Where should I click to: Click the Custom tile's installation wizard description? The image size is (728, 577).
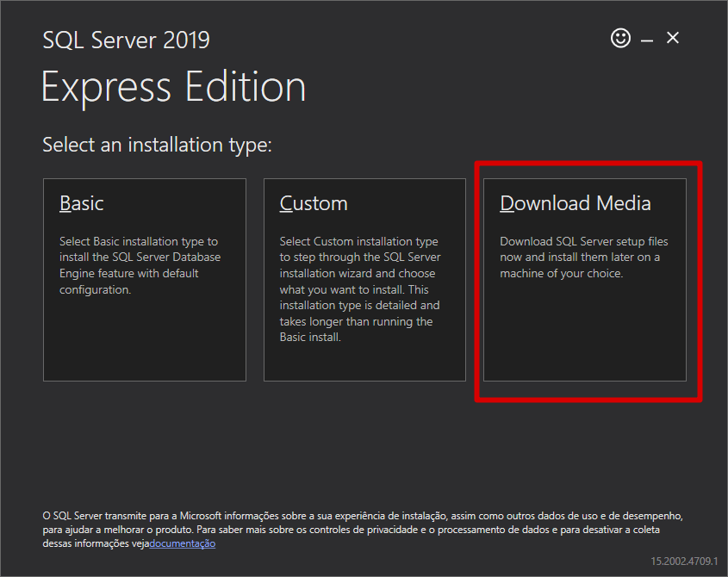[360, 289]
